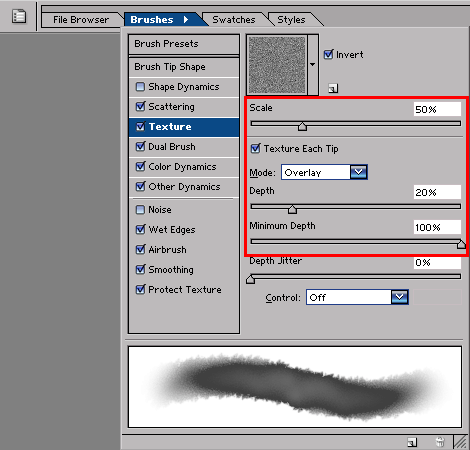Open the texture pattern picker arrow
The height and width of the screenshot is (450, 470).
click(313, 65)
